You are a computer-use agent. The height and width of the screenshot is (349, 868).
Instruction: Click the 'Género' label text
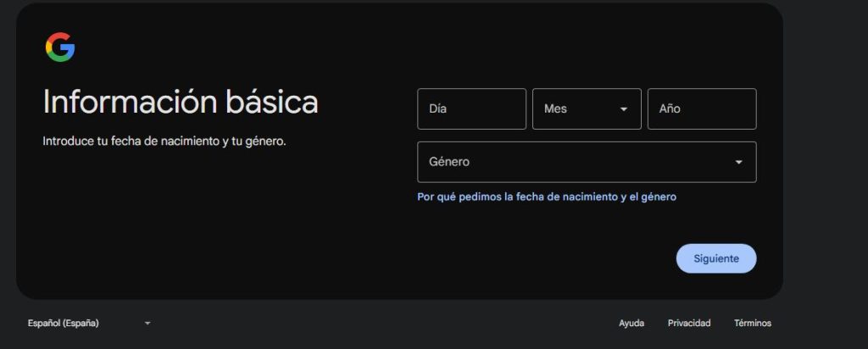point(449,162)
